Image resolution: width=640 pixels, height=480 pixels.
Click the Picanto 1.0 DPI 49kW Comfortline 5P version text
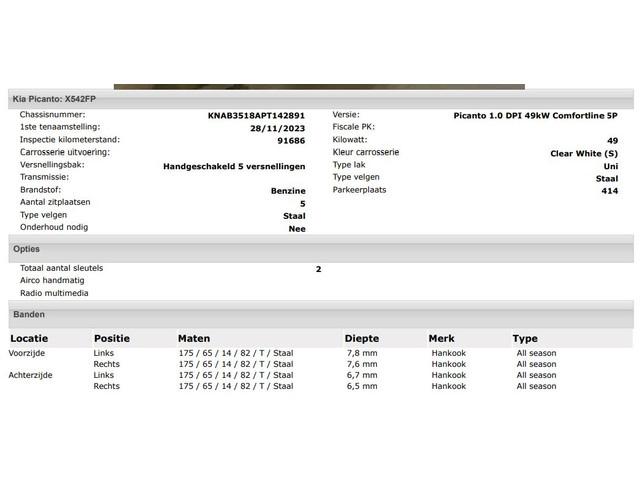[x=536, y=116]
